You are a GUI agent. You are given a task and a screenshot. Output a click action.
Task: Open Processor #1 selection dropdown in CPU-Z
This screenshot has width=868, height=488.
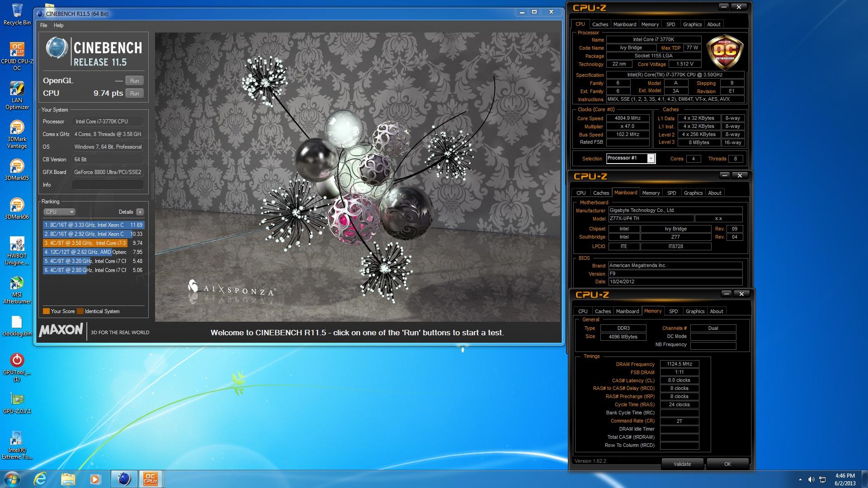(631, 158)
